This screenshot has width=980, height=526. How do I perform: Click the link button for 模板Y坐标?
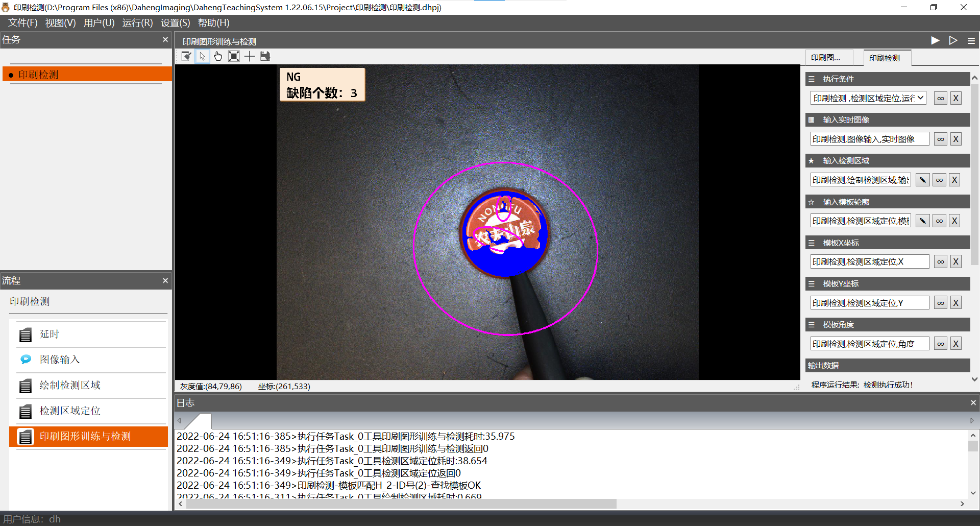941,303
